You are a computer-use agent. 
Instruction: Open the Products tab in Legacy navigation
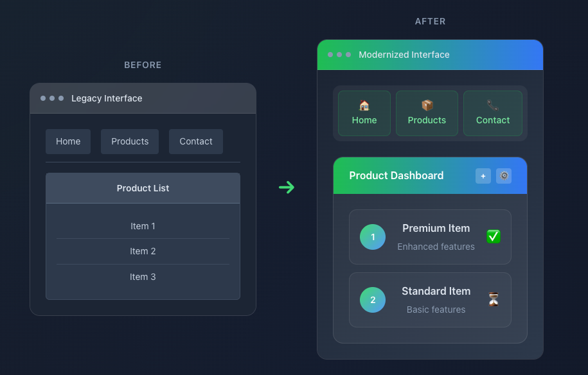[x=129, y=141]
